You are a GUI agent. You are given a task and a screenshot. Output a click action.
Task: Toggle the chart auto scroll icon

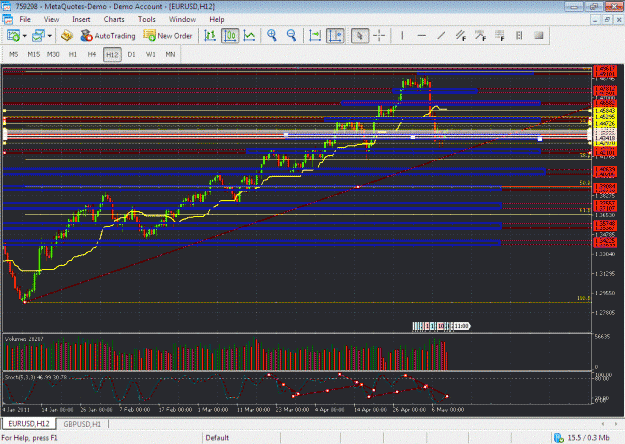314,36
